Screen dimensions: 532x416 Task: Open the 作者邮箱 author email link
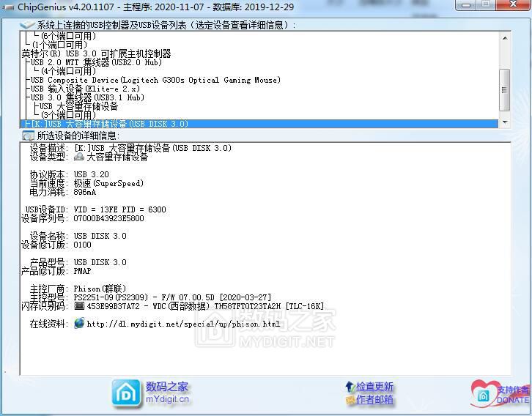tap(375, 400)
